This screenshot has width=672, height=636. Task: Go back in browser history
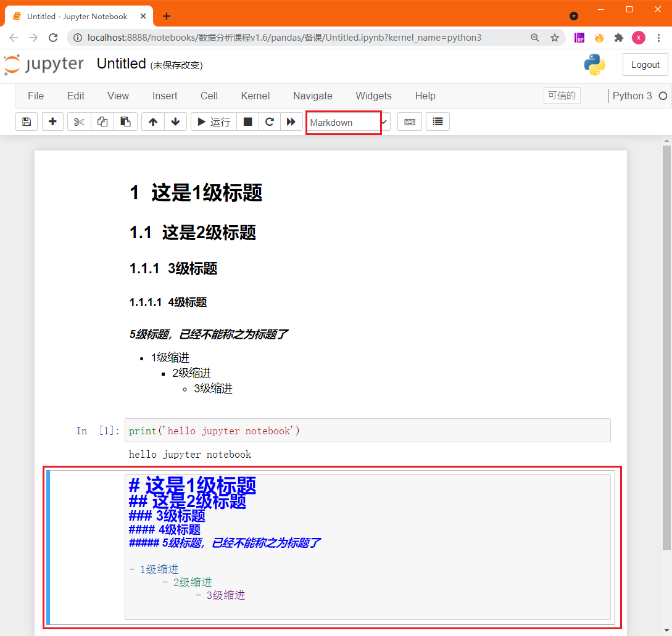tap(14, 38)
